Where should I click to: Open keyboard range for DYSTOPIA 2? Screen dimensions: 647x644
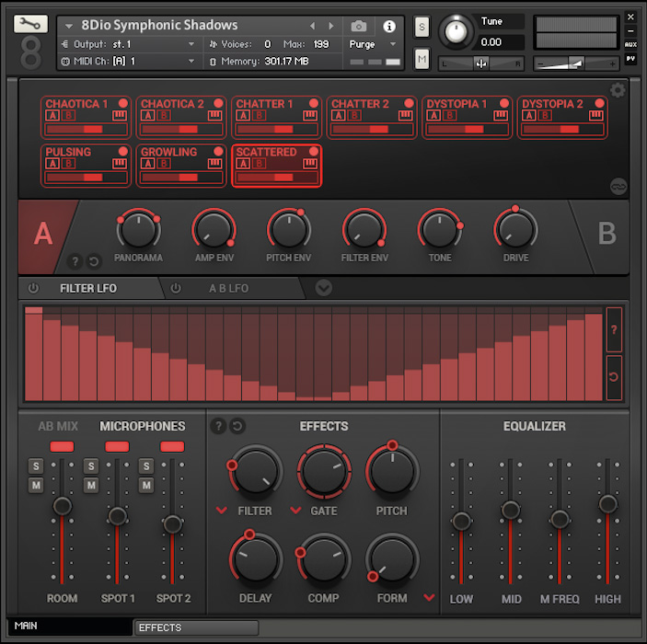pos(595,115)
